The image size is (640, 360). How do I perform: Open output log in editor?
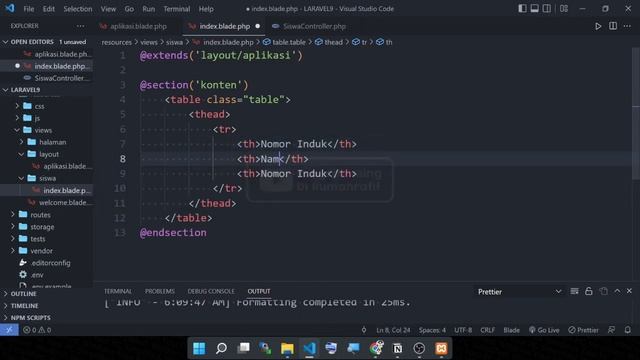point(603,291)
